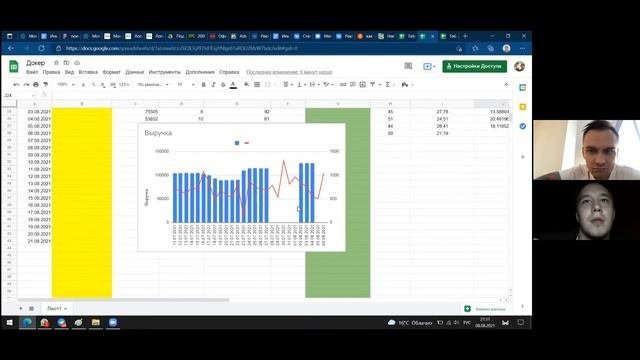Select the Выручка chart title

point(158,133)
